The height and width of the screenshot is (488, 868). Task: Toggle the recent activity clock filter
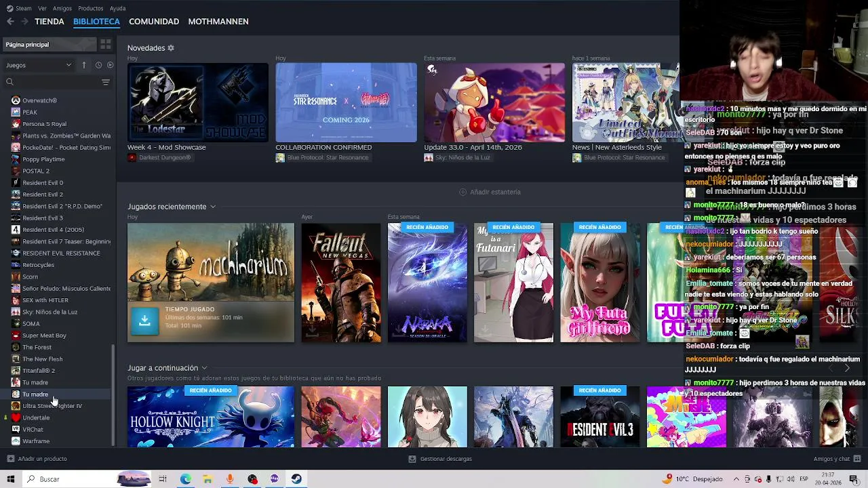[98, 65]
